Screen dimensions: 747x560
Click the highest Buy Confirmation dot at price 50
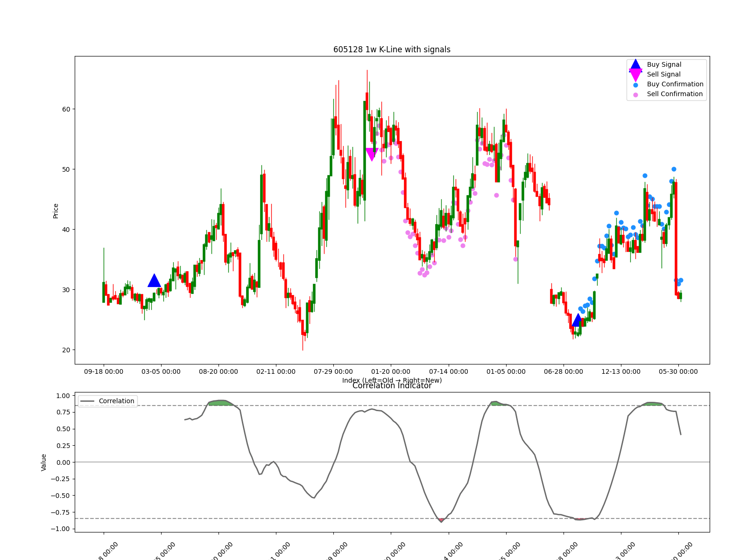674,169
